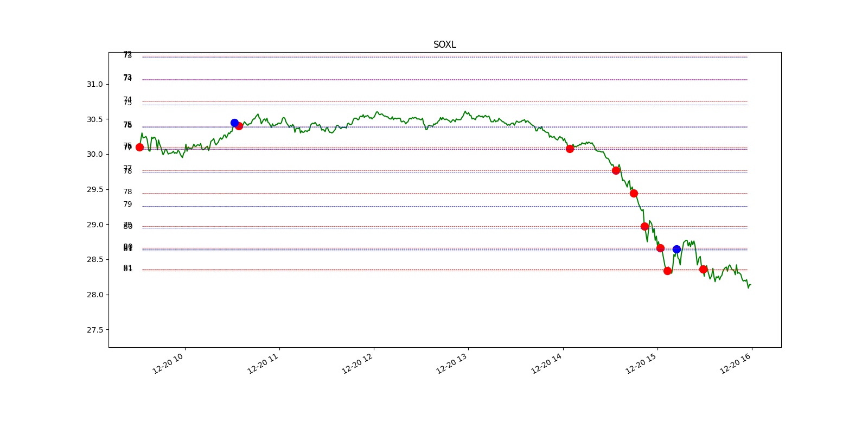The width and height of the screenshot is (868, 434).
Task: Click the 12-20 12 x-axis label
Action: [x=357, y=363]
